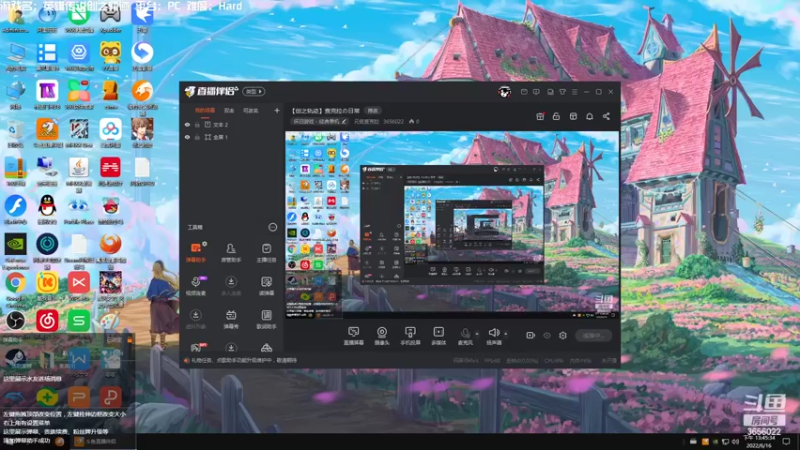Image resolution: width=800 pixels, height=450 pixels.
Task: Select the OBS Studio desktop icon
Action: pyautogui.click(x=16, y=321)
